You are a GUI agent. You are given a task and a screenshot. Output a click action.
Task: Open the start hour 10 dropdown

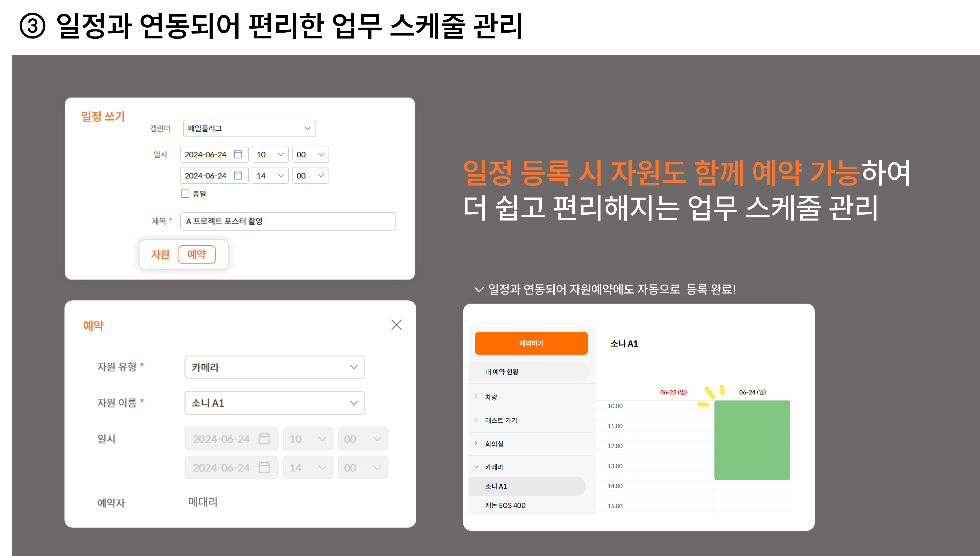(270, 154)
